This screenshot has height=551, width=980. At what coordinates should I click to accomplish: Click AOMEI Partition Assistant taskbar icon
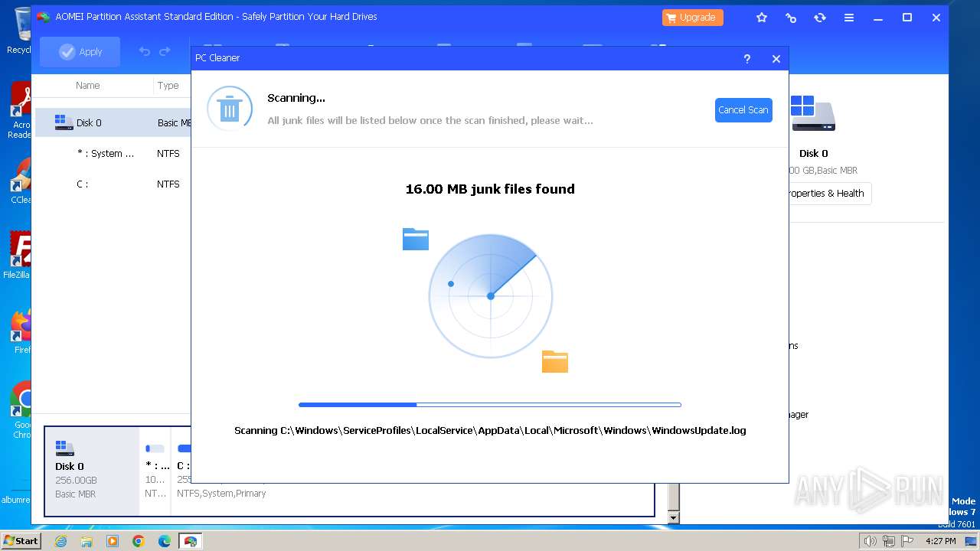(191, 541)
